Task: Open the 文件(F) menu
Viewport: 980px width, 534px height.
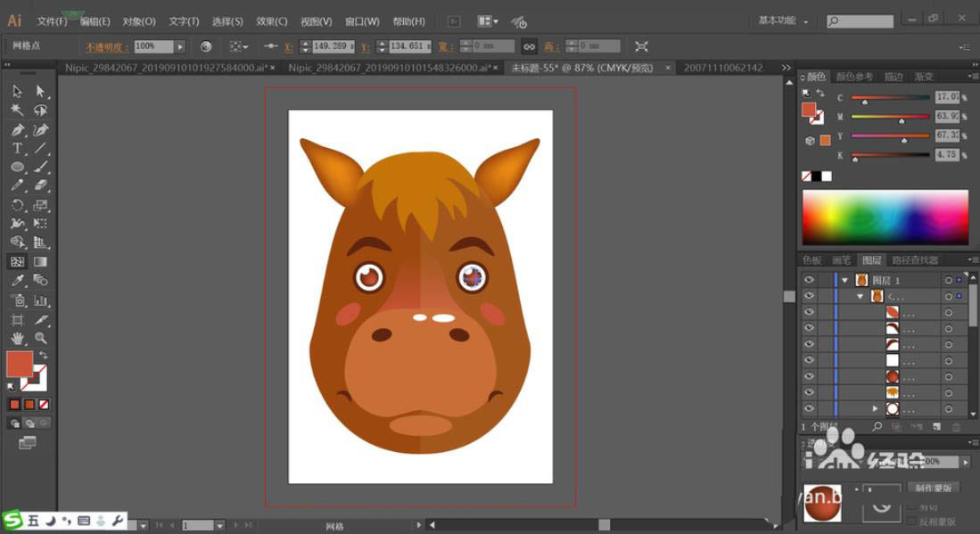Action: pos(52,21)
